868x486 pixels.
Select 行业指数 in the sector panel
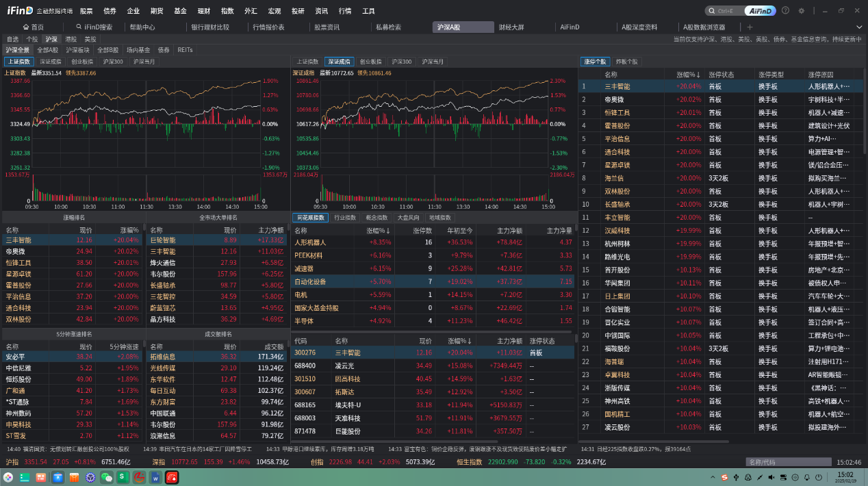click(x=345, y=218)
